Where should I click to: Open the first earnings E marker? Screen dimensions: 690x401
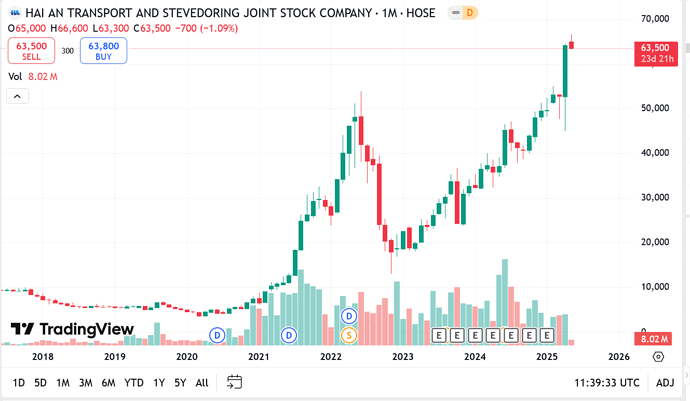click(439, 336)
